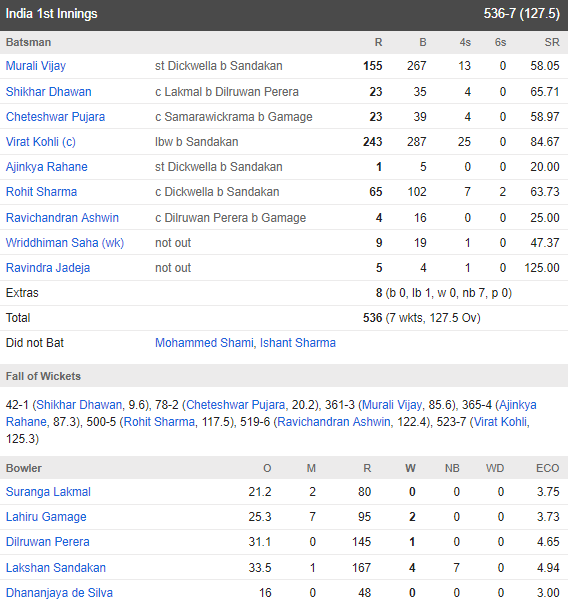Open Suranga Lakmal bowler link
Screen dimensions: 568x608
click(x=48, y=492)
